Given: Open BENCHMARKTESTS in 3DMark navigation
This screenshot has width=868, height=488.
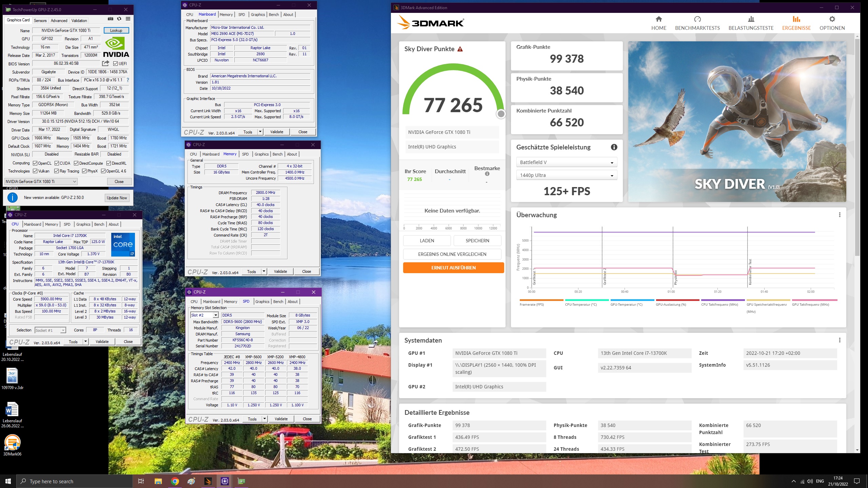Looking at the screenshot, I should (x=697, y=23).
